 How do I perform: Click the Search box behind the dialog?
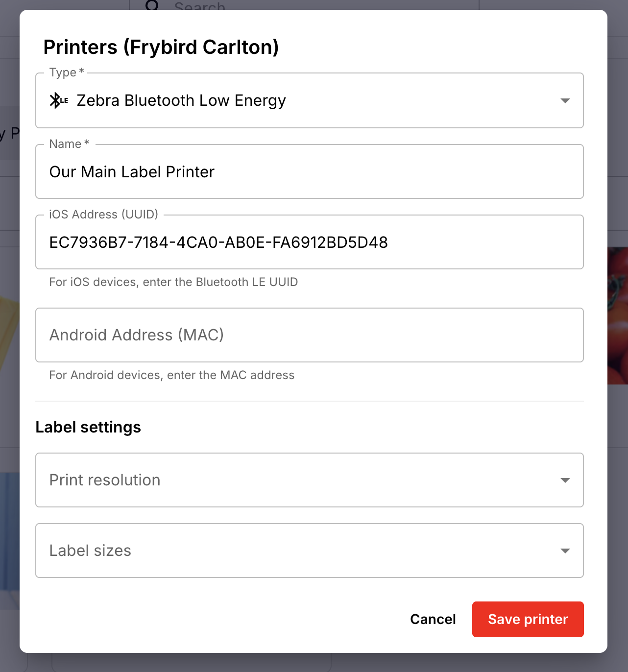pyautogui.click(x=304, y=5)
